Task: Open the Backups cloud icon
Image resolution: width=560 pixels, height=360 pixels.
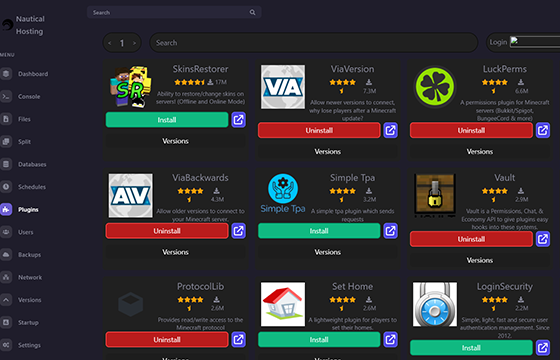Action: point(6,255)
